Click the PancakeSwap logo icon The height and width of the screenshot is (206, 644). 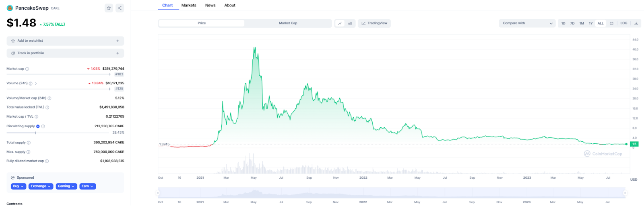click(10, 8)
